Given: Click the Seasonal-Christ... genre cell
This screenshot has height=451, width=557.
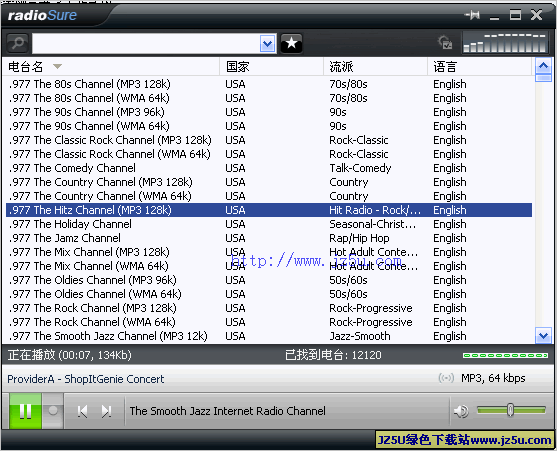Looking at the screenshot, I should click(x=373, y=224).
